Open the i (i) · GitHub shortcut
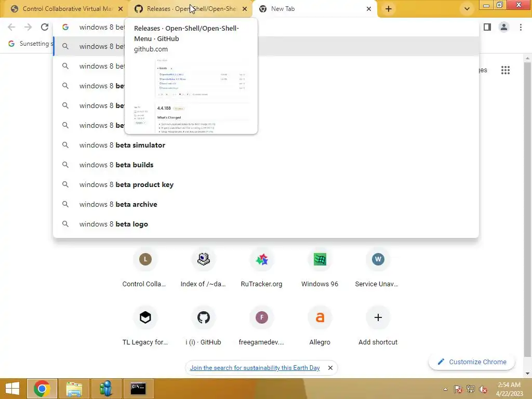 [204, 326]
